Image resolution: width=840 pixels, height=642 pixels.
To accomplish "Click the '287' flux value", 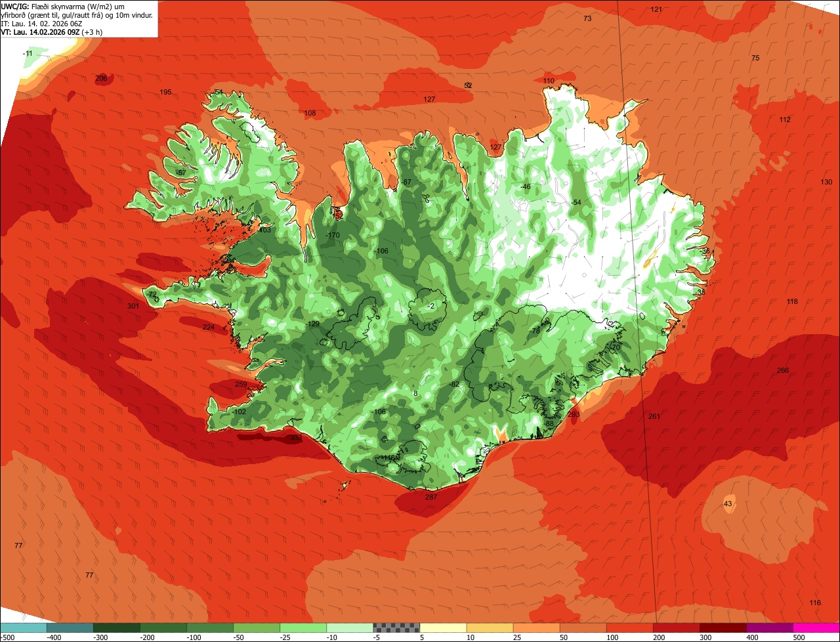I will (x=431, y=497).
